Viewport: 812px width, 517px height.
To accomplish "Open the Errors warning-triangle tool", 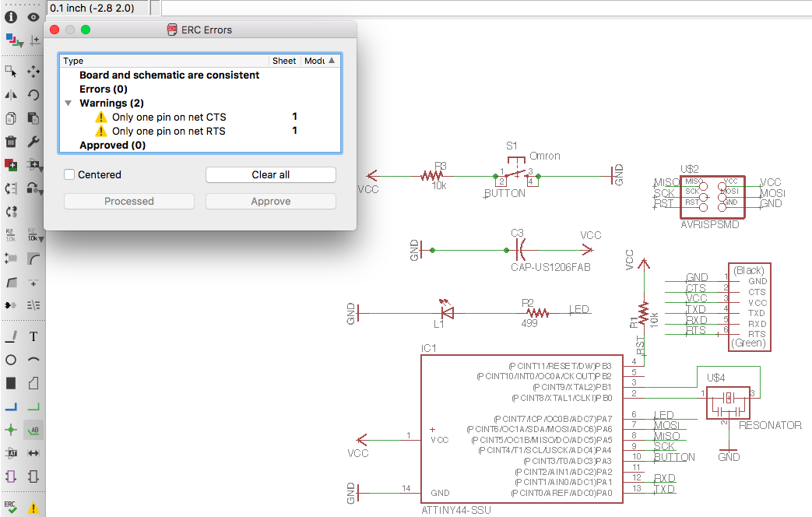I will pos(33,508).
